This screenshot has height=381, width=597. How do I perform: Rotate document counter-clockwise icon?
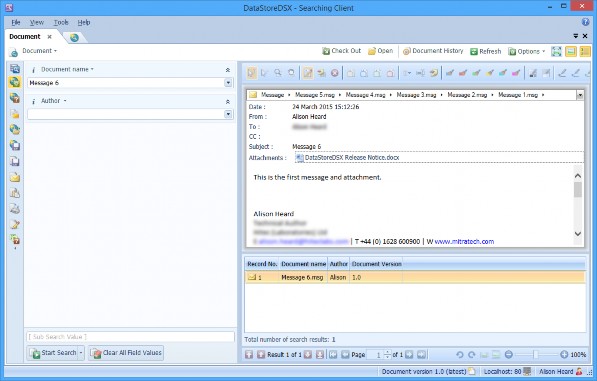pyautogui.click(x=459, y=354)
